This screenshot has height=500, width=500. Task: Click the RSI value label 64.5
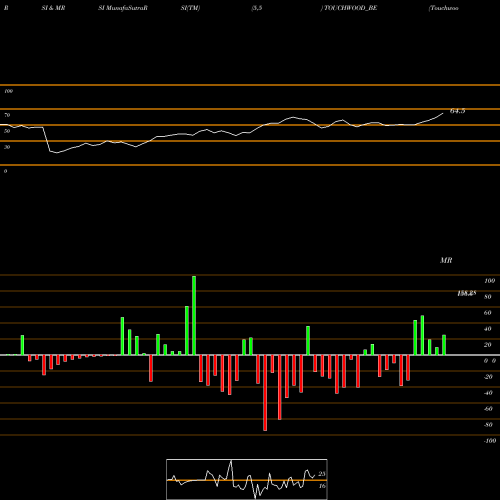tap(457, 111)
